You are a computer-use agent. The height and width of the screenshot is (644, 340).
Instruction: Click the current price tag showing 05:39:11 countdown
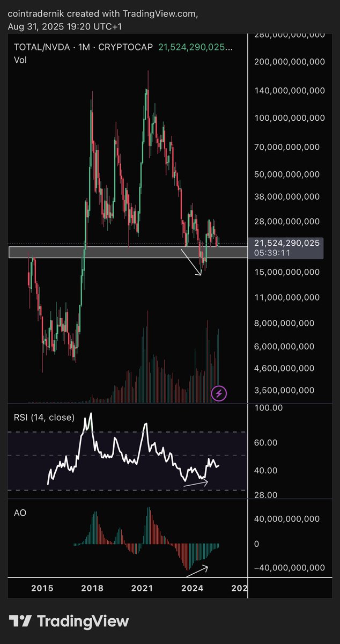tap(286, 248)
